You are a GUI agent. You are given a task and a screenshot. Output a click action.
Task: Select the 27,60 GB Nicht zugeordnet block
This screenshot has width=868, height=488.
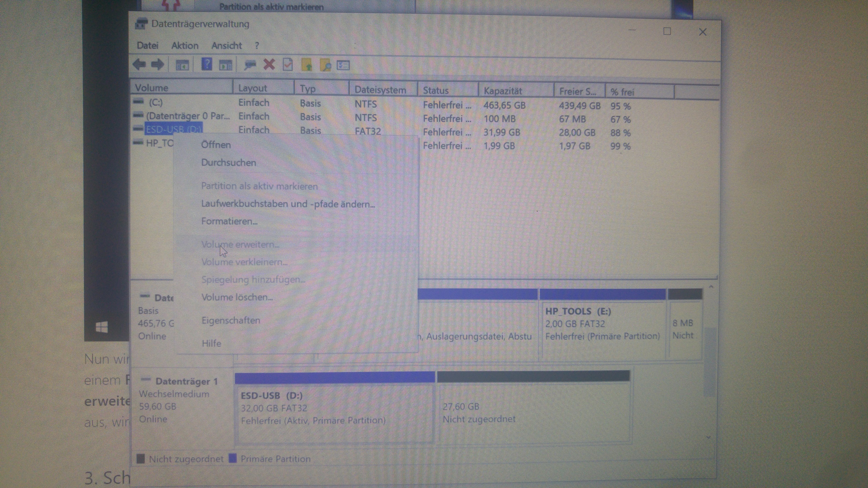pos(533,413)
